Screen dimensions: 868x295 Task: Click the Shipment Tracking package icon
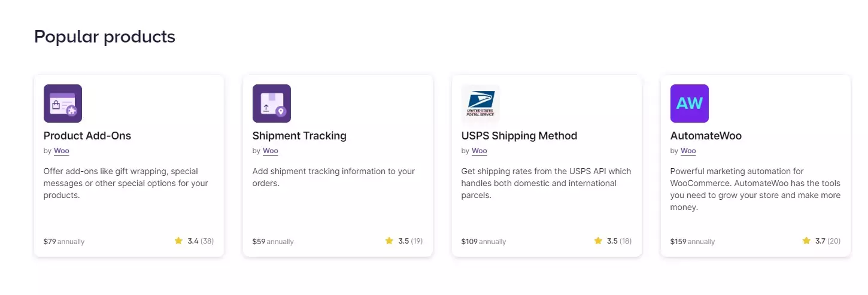click(x=272, y=104)
